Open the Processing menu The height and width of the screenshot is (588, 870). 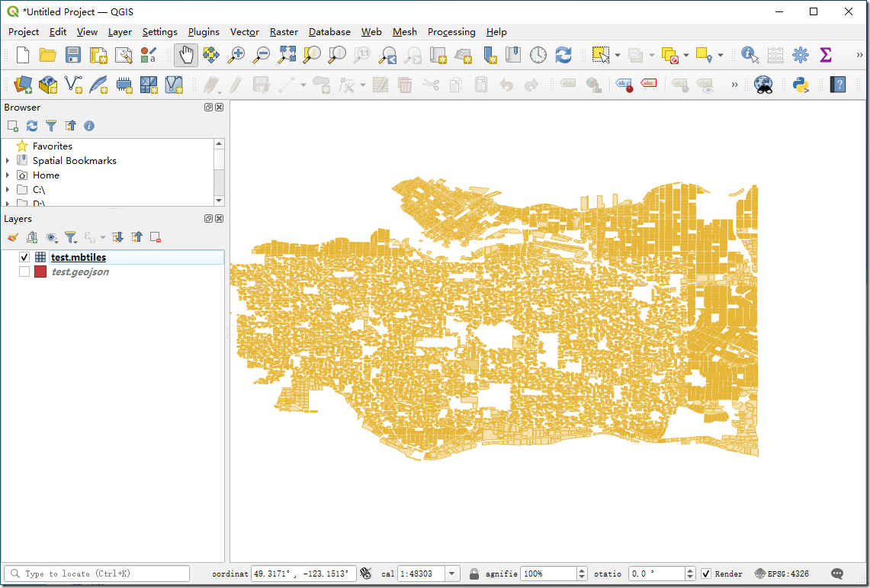(x=451, y=32)
